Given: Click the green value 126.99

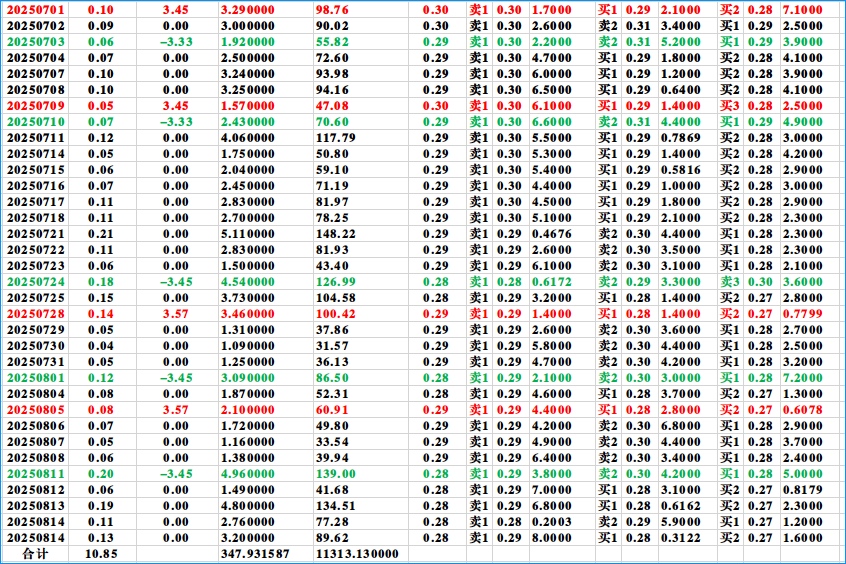Looking at the screenshot, I should 336,282.
